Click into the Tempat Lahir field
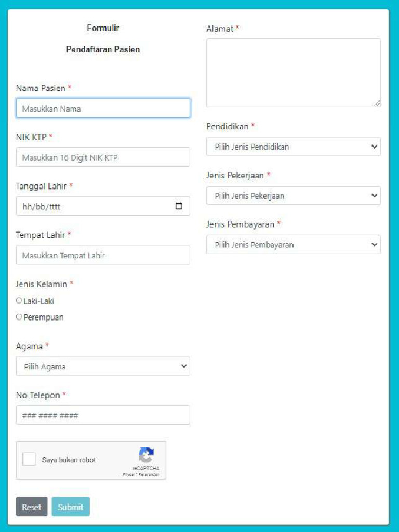399x532 pixels. pyautogui.click(x=103, y=255)
